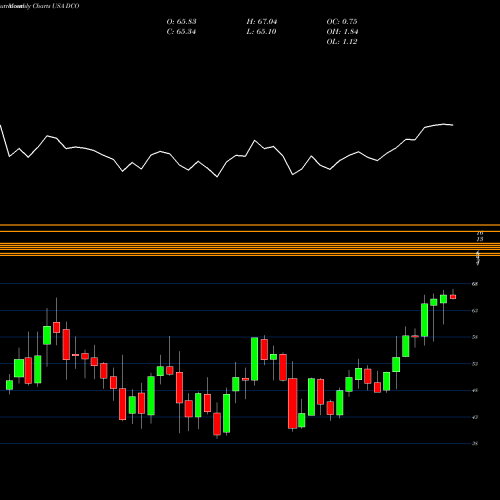Click the end point of the white indicator line
Screen dimensions: 500x500
453,125
